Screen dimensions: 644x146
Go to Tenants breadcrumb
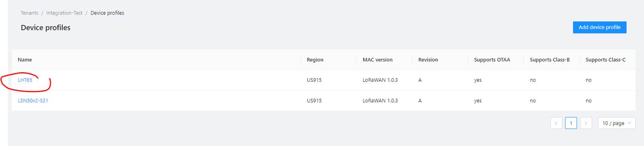[x=30, y=13]
